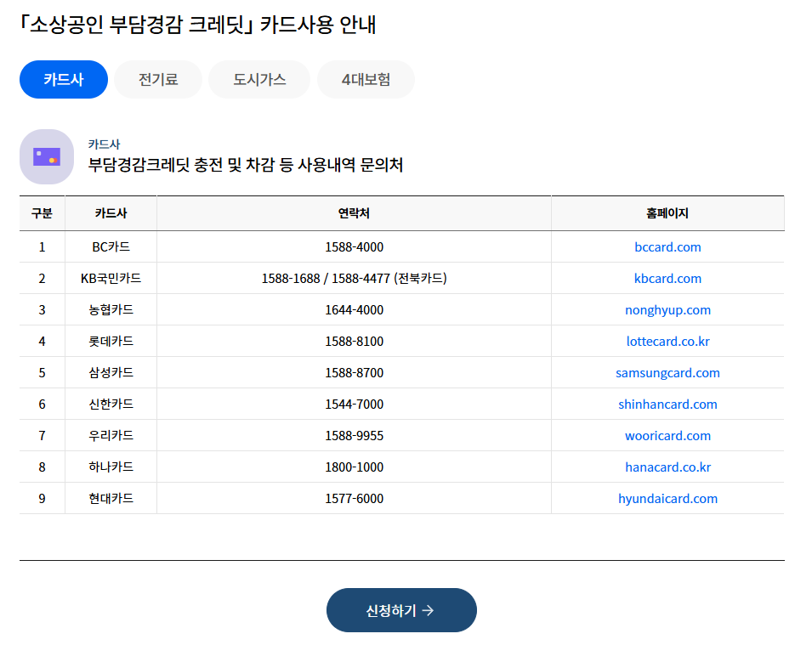Go to the hyundaicard.com link
812x645 pixels.
click(x=667, y=499)
